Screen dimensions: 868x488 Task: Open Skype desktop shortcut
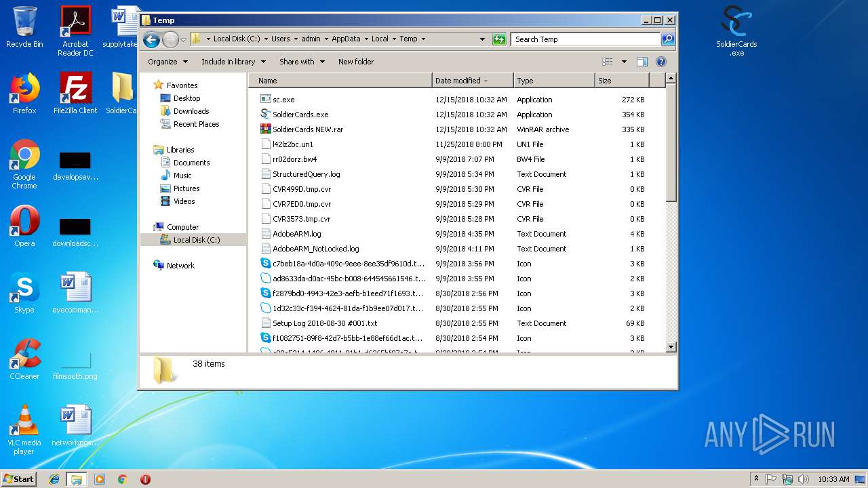click(24, 293)
